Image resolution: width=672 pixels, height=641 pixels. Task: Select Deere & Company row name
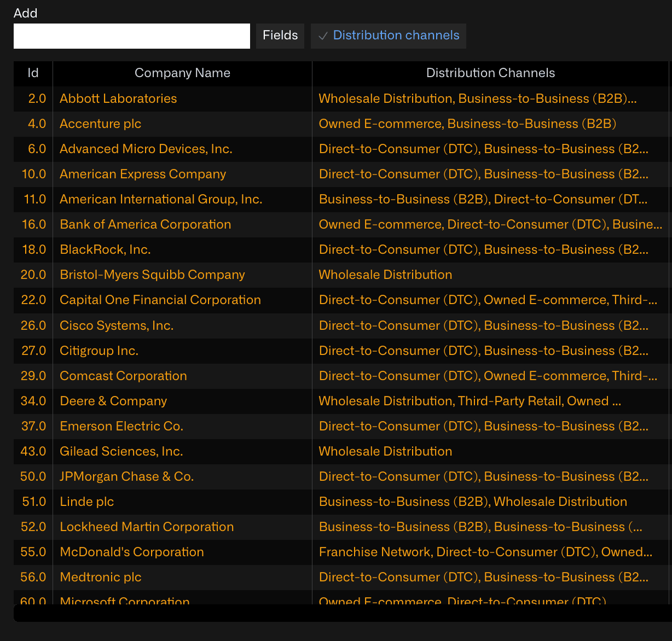[x=113, y=401]
